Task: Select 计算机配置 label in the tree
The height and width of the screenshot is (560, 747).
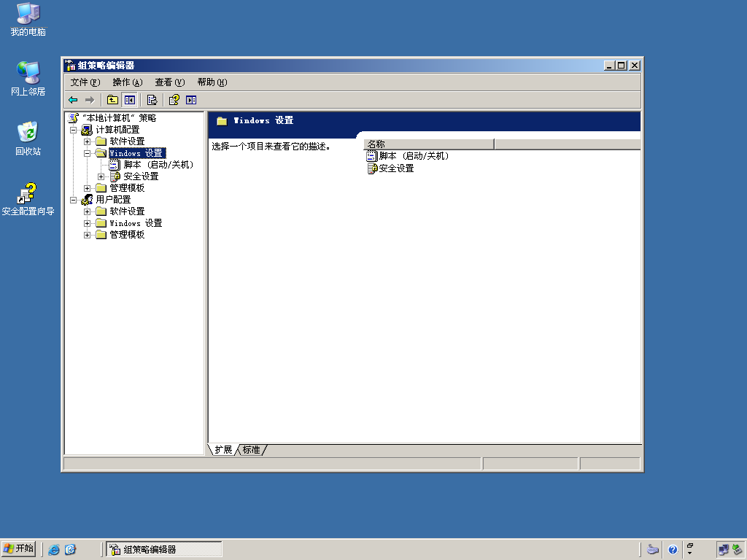Action: [x=117, y=130]
